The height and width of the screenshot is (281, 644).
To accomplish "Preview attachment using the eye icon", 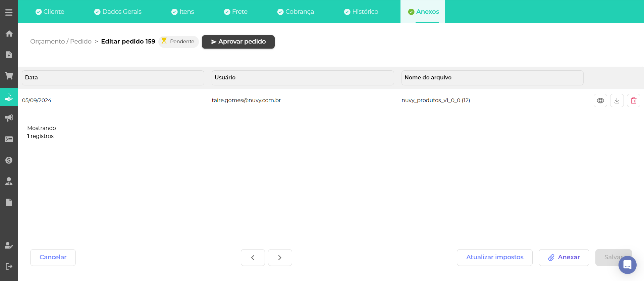I will pos(600,100).
